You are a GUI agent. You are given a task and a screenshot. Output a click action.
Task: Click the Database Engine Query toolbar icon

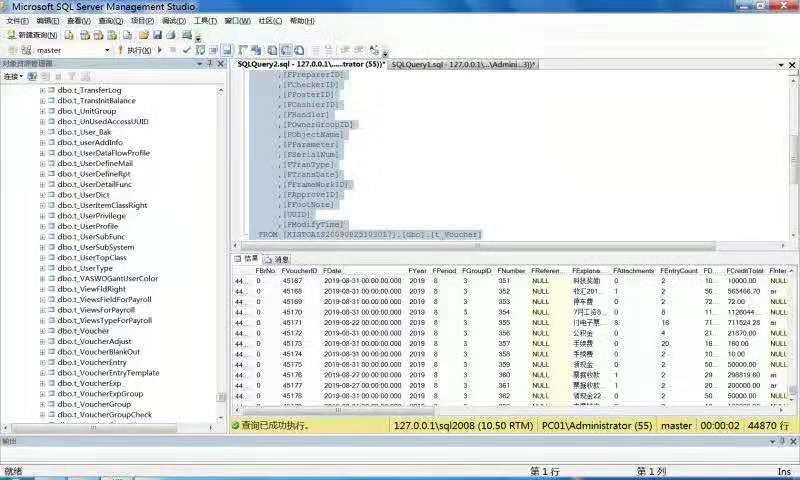coord(69,35)
